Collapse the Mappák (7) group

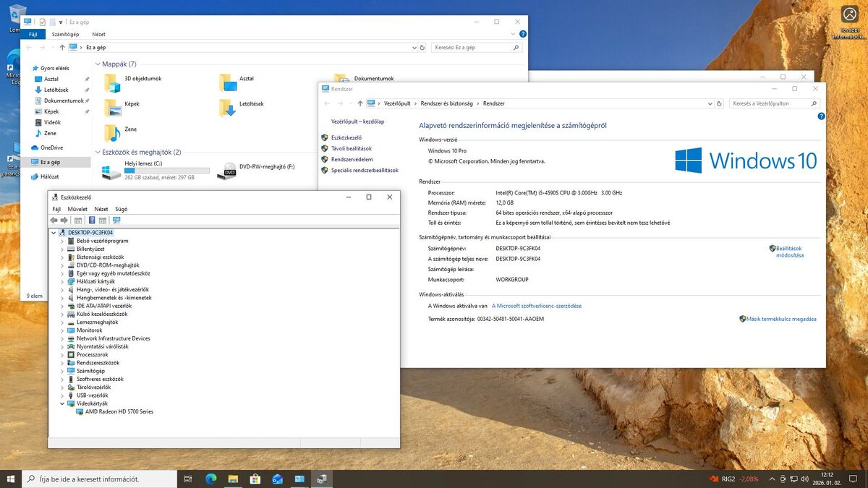98,64
